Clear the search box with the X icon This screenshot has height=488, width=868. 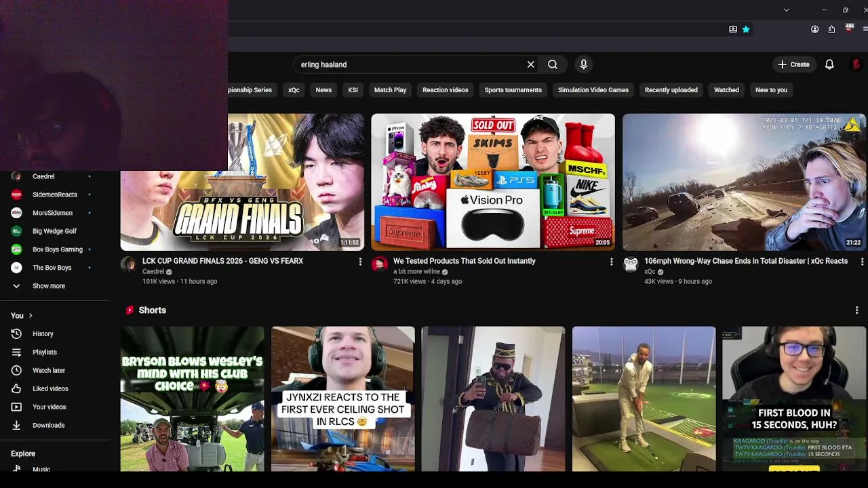531,64
